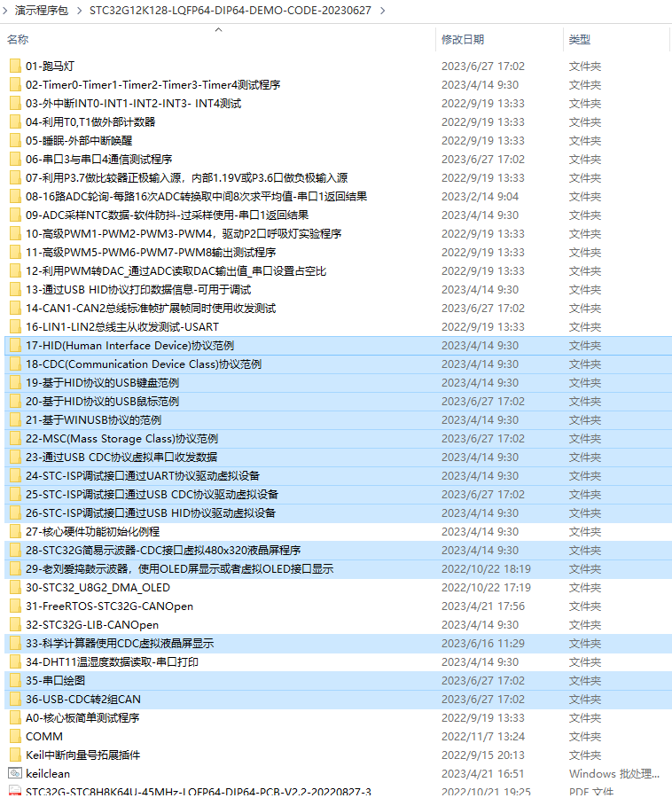Click folder icon of 09-ADC采样NTC数据
This screenshot has height=798, width=672.
coord(15,215)
